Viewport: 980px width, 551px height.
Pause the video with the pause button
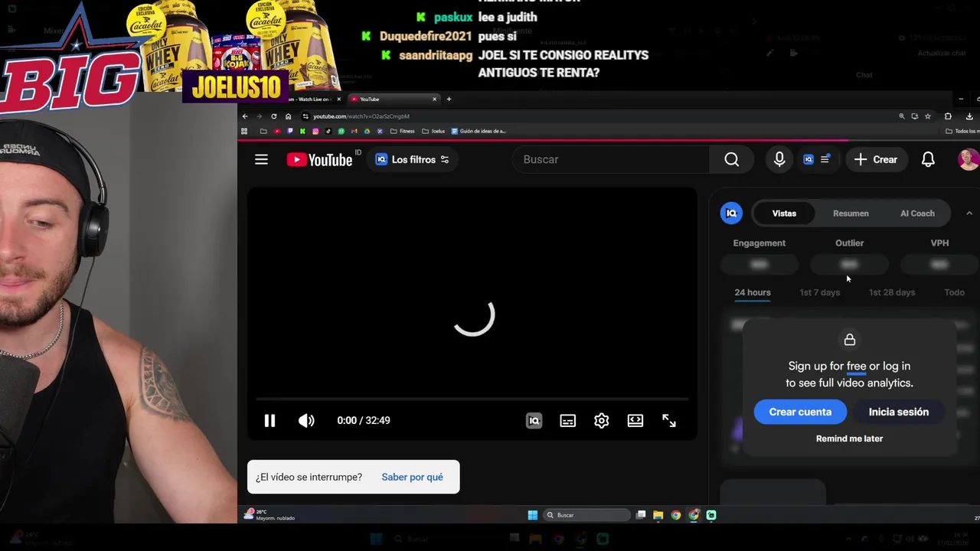269,420
